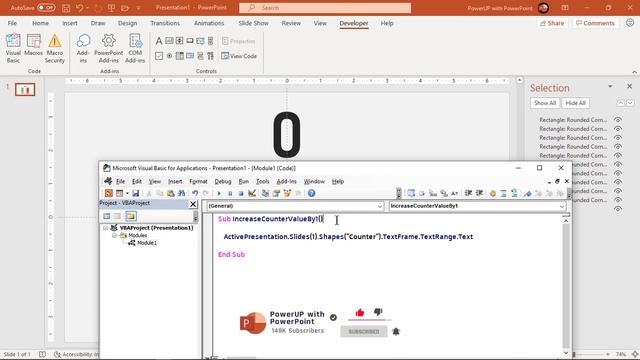Toggle the AutoSave switch
Viewport: 640px width, 360px height.
(46, 8)
